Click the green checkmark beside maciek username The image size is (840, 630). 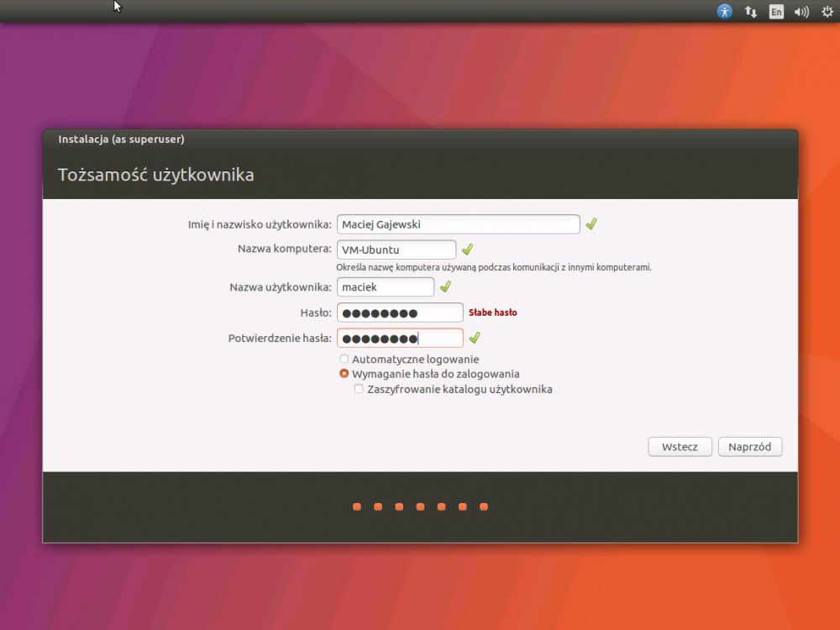[x=445, y=286]
